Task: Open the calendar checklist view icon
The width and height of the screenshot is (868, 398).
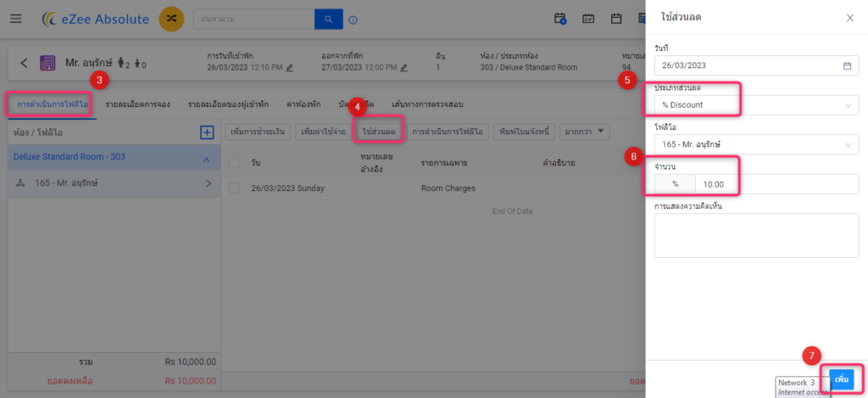Action: click(588, 19)
